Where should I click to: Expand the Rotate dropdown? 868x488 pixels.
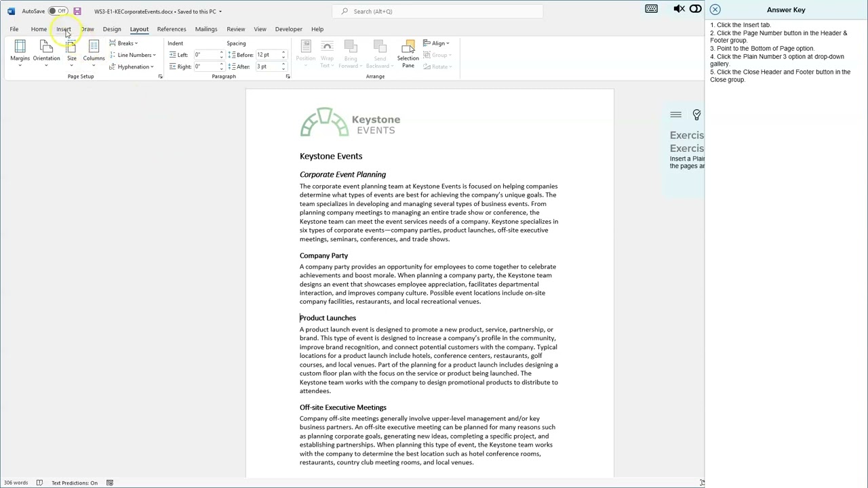437,66
